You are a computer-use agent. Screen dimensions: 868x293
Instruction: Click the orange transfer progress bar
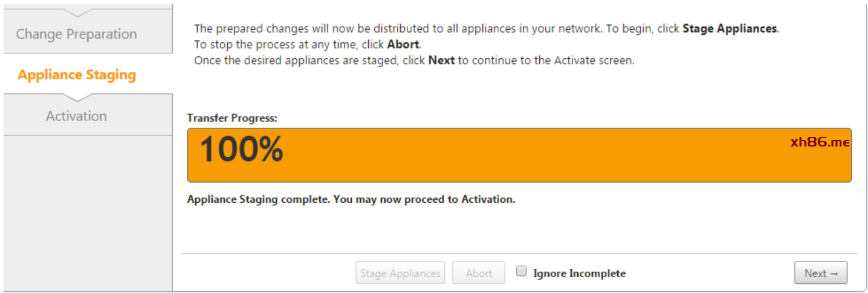(519, 155)
